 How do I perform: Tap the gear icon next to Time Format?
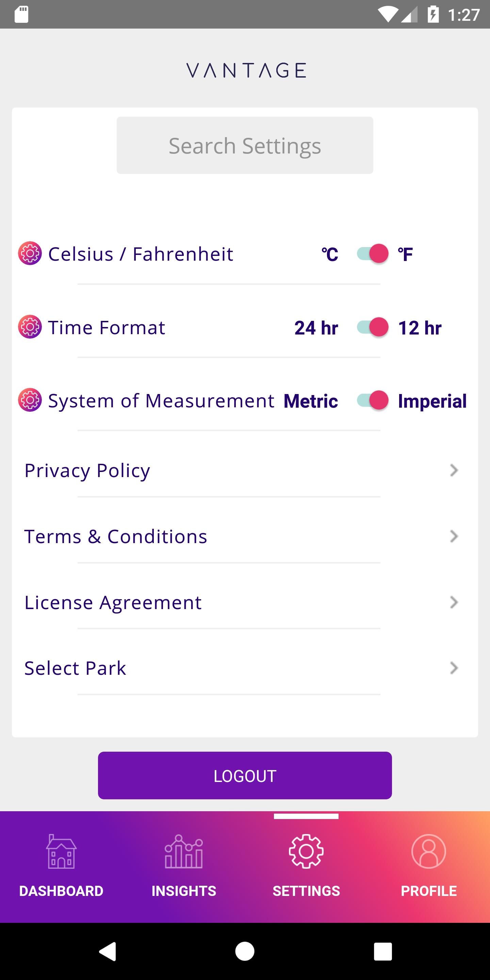pyautogui.click(x=30, y=327)
